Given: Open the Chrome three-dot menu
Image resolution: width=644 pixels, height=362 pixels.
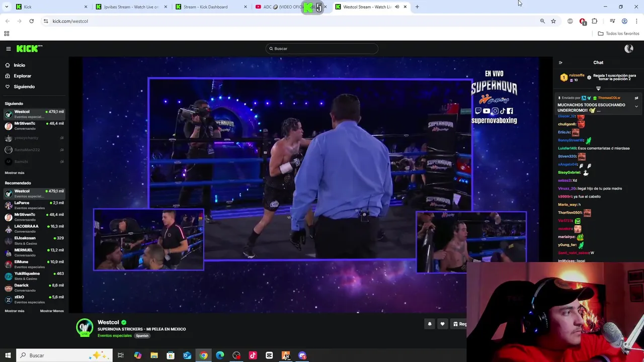Looking at the screenshot, I should tap(636, 21).
